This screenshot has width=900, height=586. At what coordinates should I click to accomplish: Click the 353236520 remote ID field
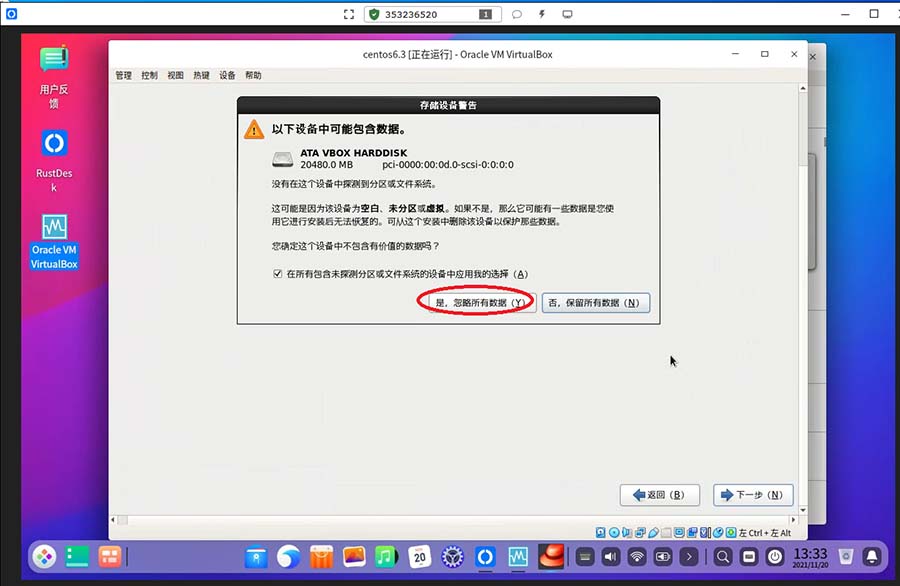(433, 14)
